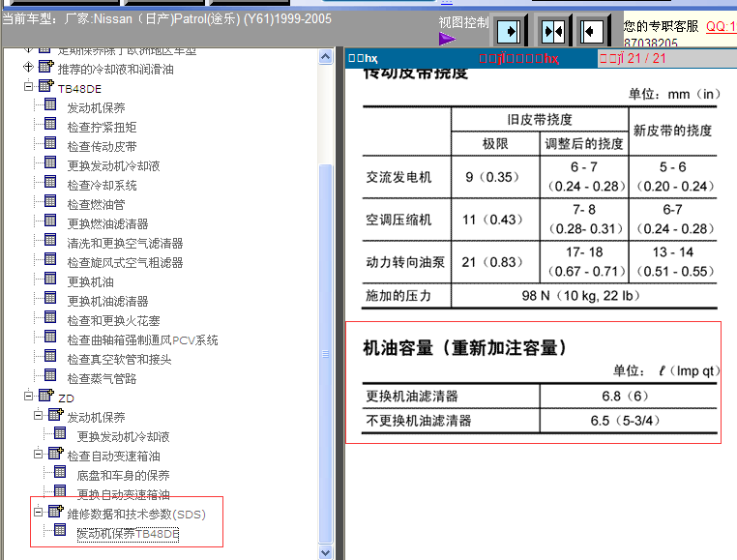Open the 检查冷却系统 page
The height and width of the screenshot is (560, 737).
102,186
